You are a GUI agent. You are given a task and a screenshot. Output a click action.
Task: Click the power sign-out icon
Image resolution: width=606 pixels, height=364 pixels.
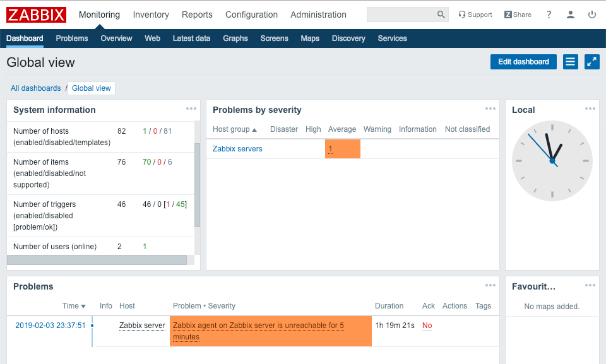(x=591, y=15)
